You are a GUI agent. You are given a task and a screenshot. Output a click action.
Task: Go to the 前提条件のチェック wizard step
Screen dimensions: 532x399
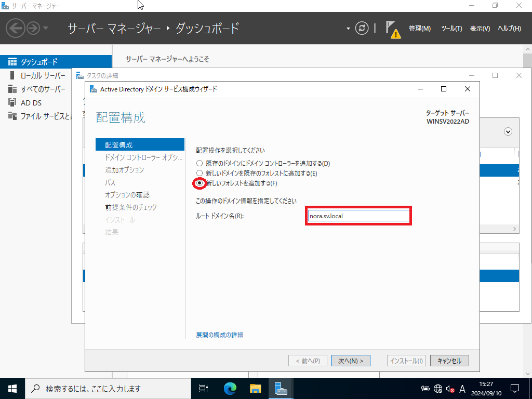point(131,207)
